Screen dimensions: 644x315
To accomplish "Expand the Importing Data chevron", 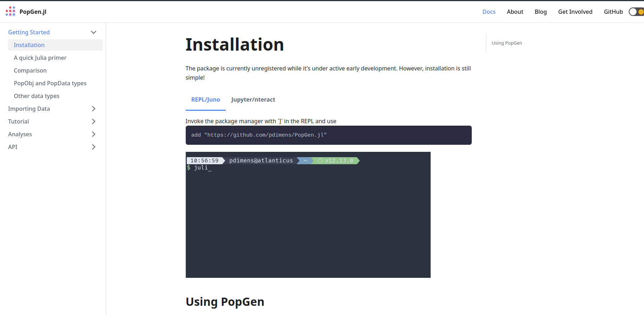I will [x=94, y=109].
